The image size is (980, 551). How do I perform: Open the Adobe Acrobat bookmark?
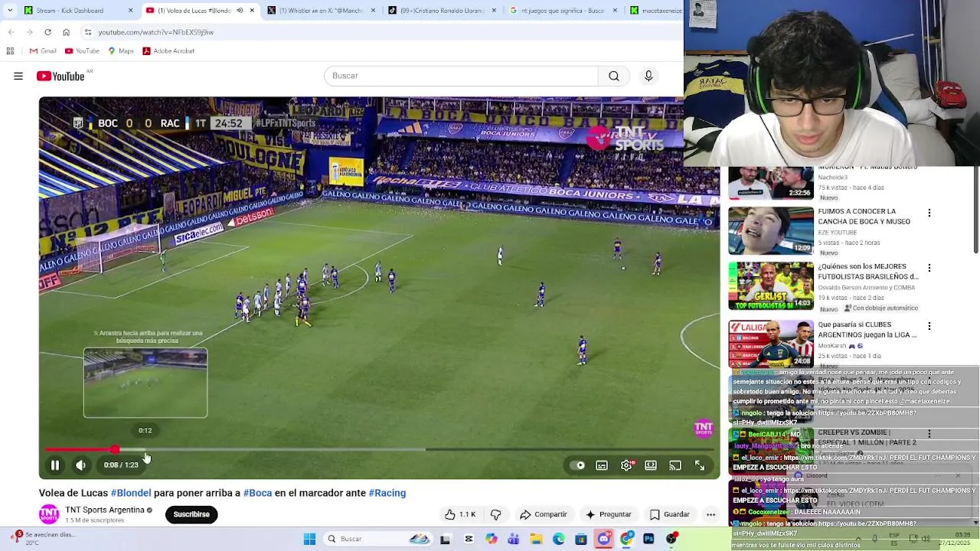click(168, 51)
